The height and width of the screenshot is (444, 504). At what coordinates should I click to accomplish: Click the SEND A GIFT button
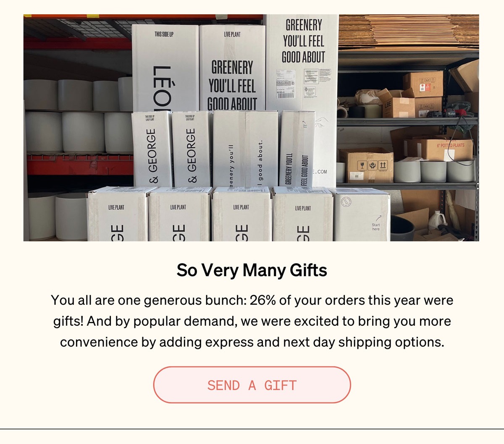point(252,385)
